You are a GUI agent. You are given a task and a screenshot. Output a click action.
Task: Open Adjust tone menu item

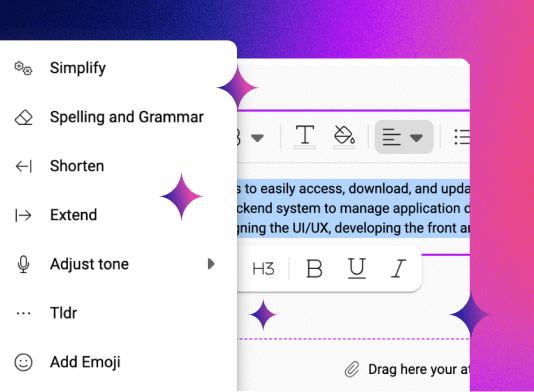pyautogui.click(x=89, y=264)
